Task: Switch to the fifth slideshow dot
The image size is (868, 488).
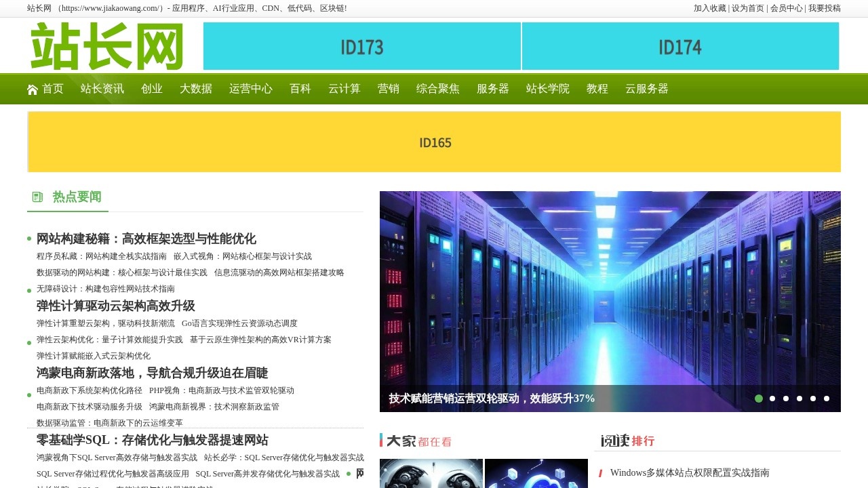Action: (813, 399)
